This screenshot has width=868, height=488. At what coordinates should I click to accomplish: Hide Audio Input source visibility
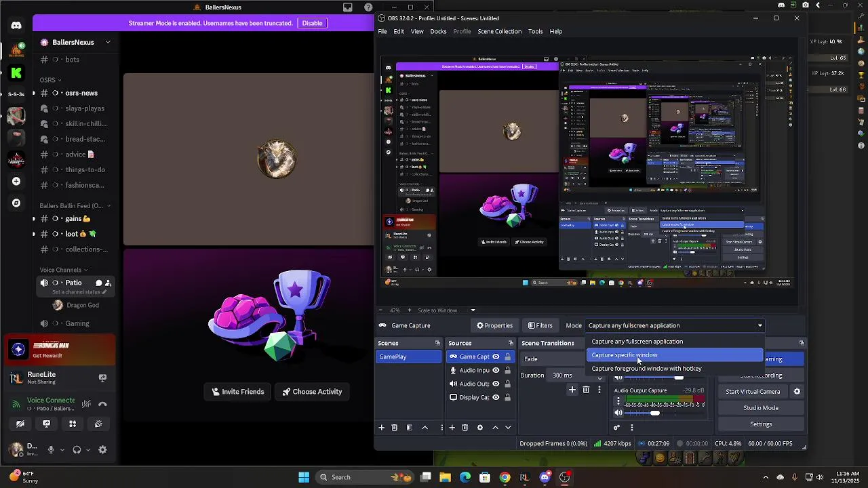coord(496,370)
